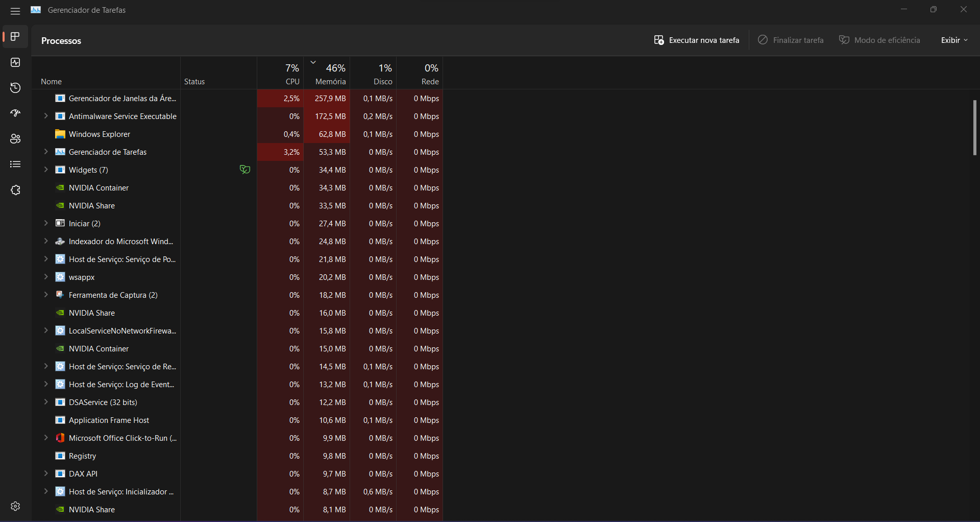Click Finalizar tarefa button
This screenshot has height=522, width=980.
tap(791, 40)
